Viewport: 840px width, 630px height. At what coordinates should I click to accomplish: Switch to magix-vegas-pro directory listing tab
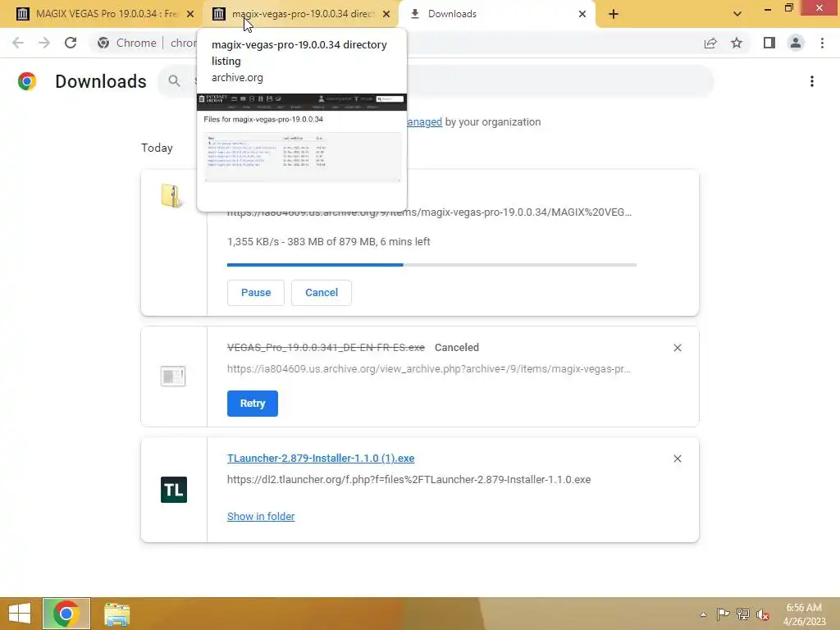click(x=301, y=14)
